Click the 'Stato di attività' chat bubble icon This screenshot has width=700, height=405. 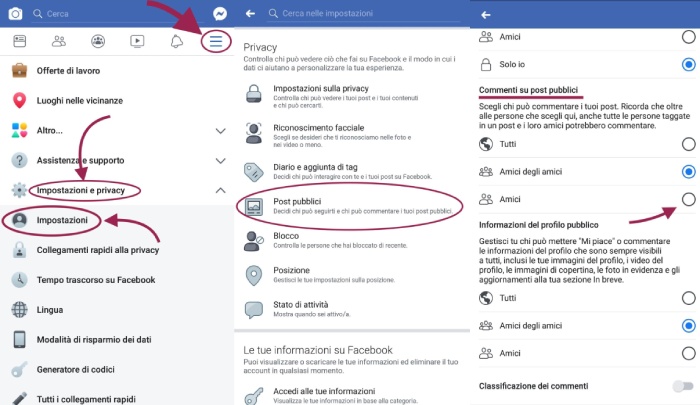(x=254, y=310)
